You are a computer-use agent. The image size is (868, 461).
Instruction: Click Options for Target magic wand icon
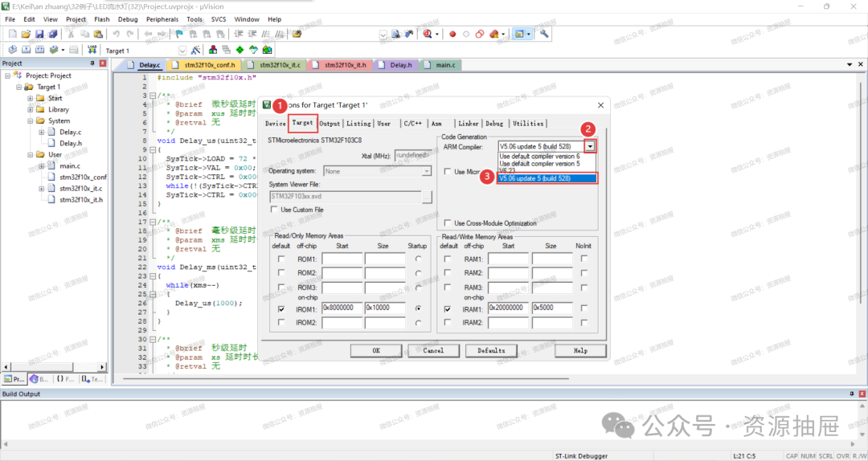click(x=195, y=50)
